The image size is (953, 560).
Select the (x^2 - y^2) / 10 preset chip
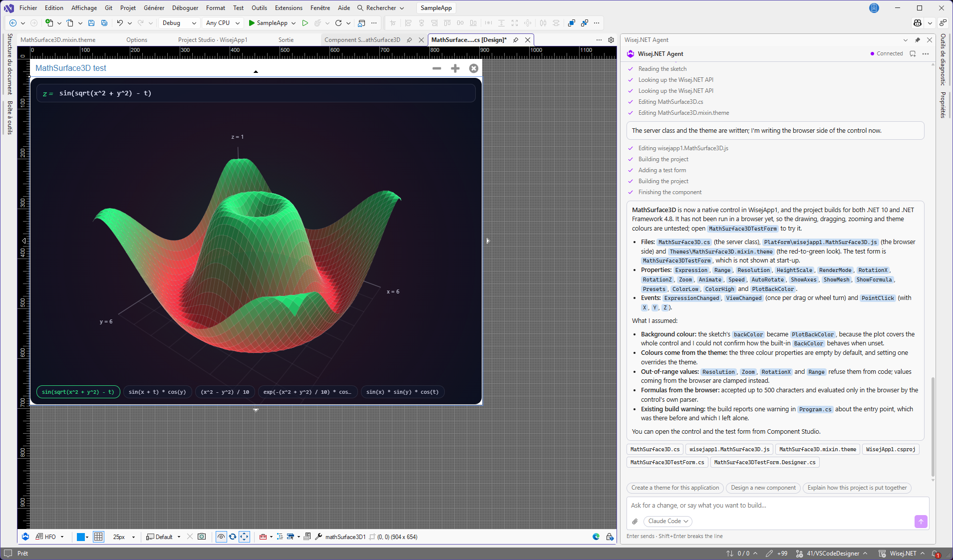coord(225,392)
